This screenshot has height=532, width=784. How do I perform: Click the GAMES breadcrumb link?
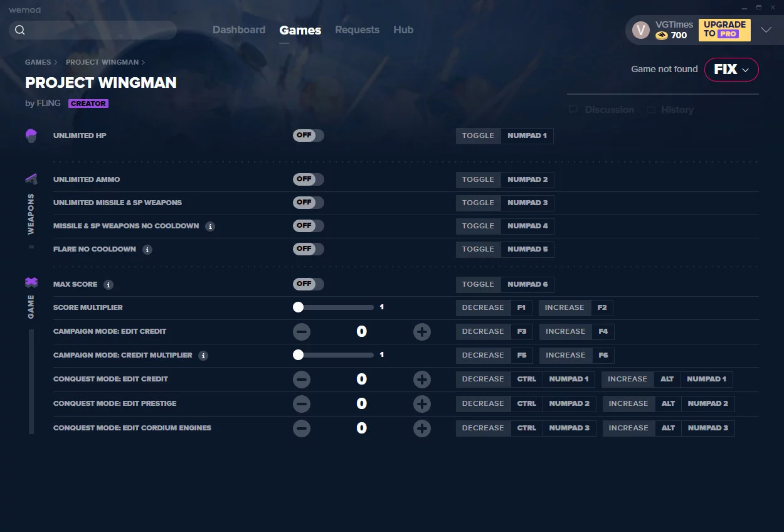pos(38,63)
